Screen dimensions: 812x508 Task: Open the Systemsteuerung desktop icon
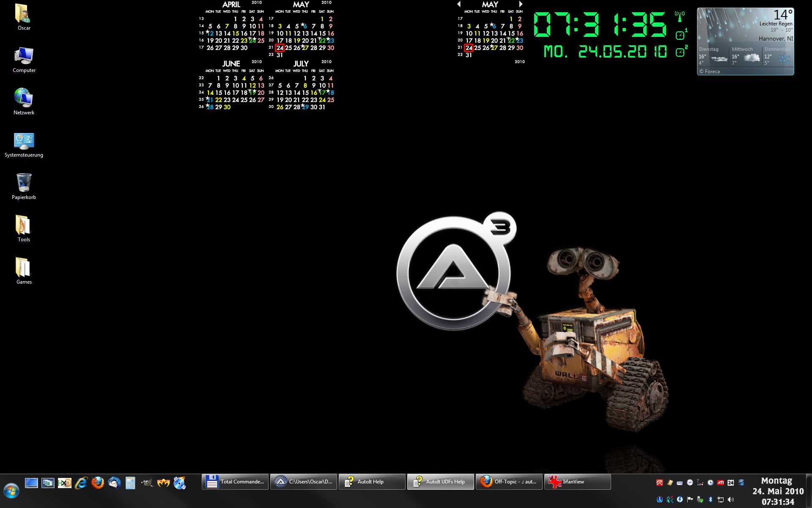click(24, 141)
